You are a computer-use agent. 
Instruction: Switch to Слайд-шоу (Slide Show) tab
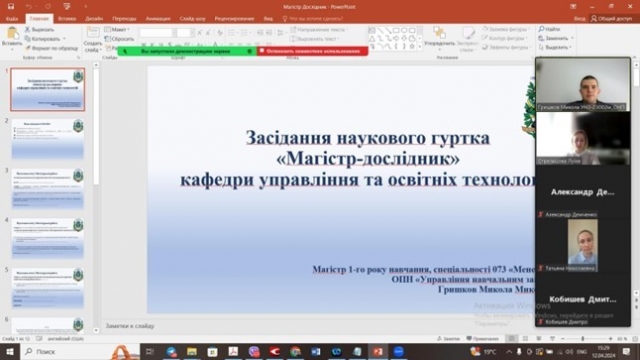click(193, 19)
